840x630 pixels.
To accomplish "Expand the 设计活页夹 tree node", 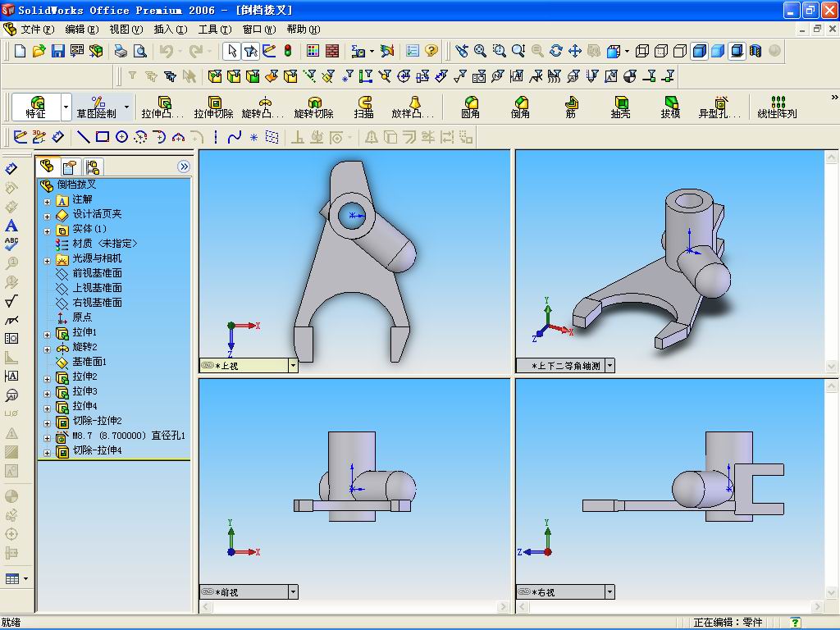I will click(47, 217).
